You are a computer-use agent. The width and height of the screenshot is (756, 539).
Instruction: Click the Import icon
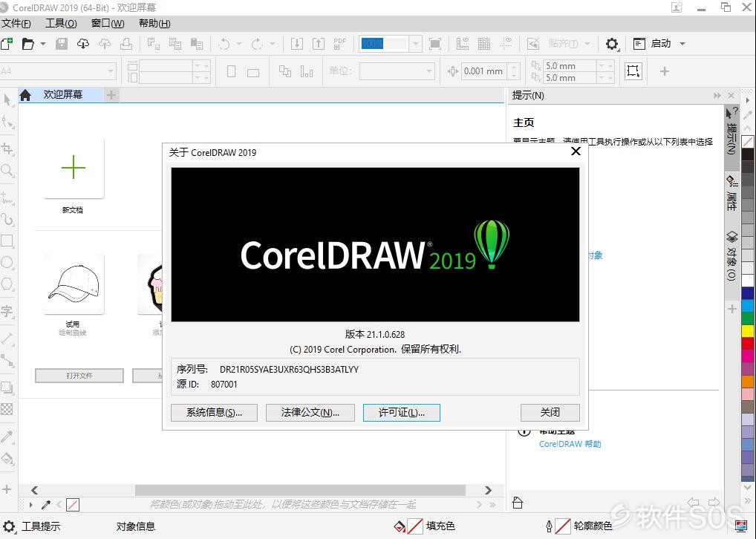(x=297, y=44)
